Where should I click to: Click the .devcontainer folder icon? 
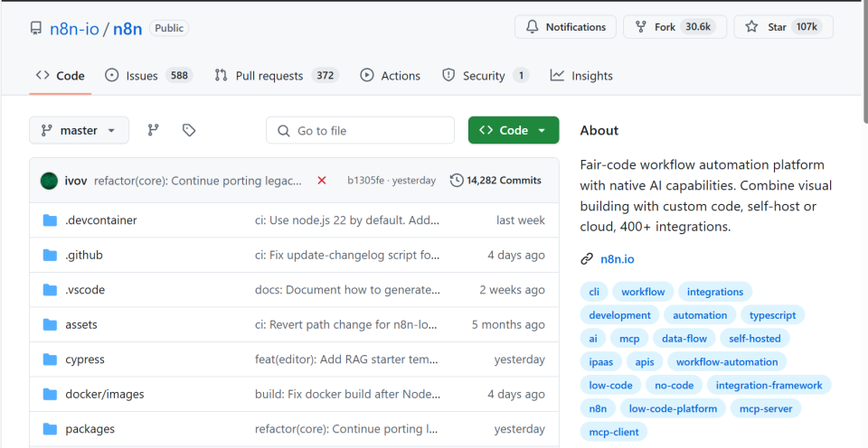pos(50,220)
